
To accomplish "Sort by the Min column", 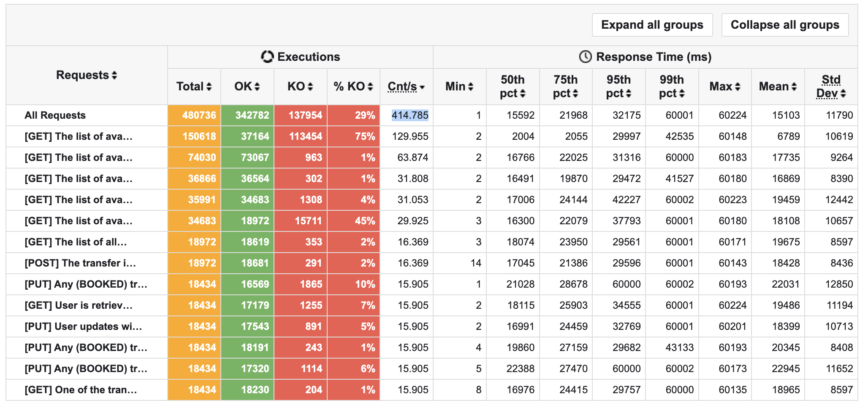I will pos(459,87).
